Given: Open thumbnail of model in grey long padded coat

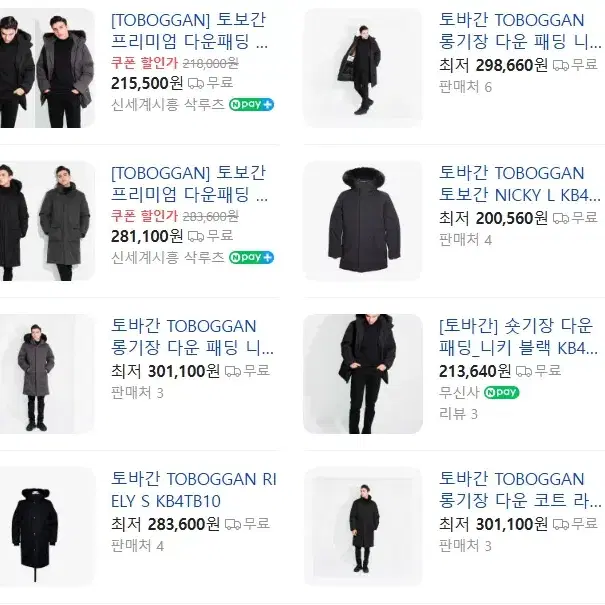Looking at the screenshot, I should point(47,374).
